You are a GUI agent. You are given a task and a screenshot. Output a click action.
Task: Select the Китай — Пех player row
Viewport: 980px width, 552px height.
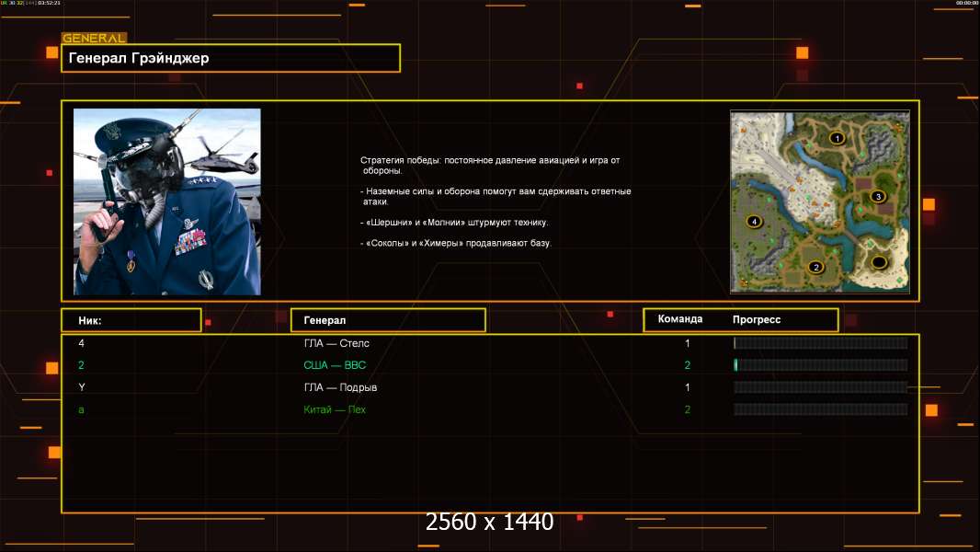click(x=335, y=409)
